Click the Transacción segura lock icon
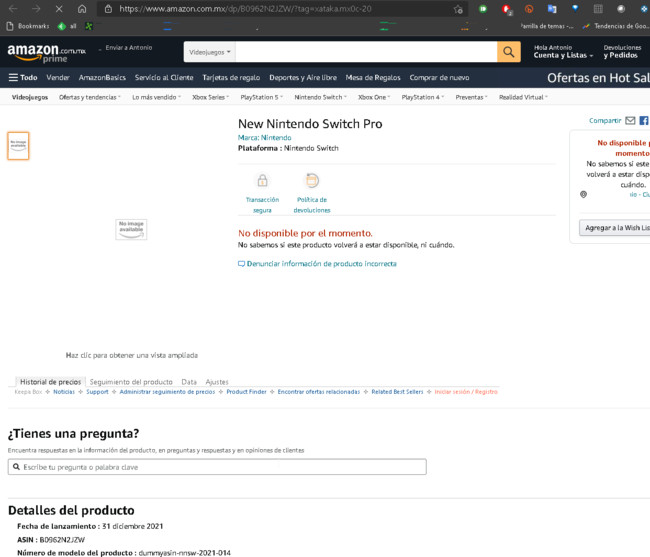The width and height of the screenshot is (650, 557). [262, 181]
